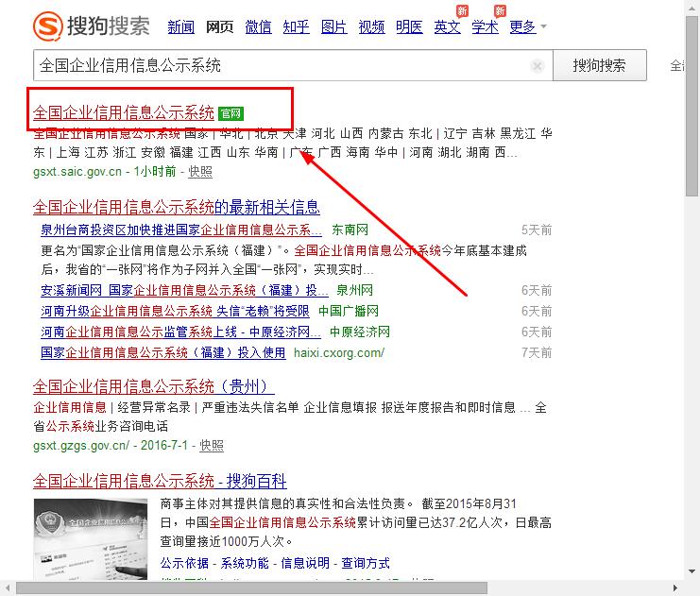This screenshot has height=596, width=700.
Task: Click the 中原经济网 source label
Action: (360, 332)
